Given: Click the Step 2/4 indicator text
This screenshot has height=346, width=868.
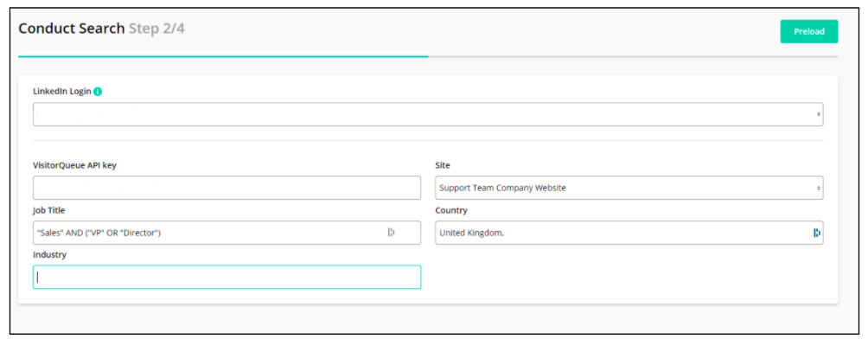Looking at the screenshot, I should pos(156,29).
